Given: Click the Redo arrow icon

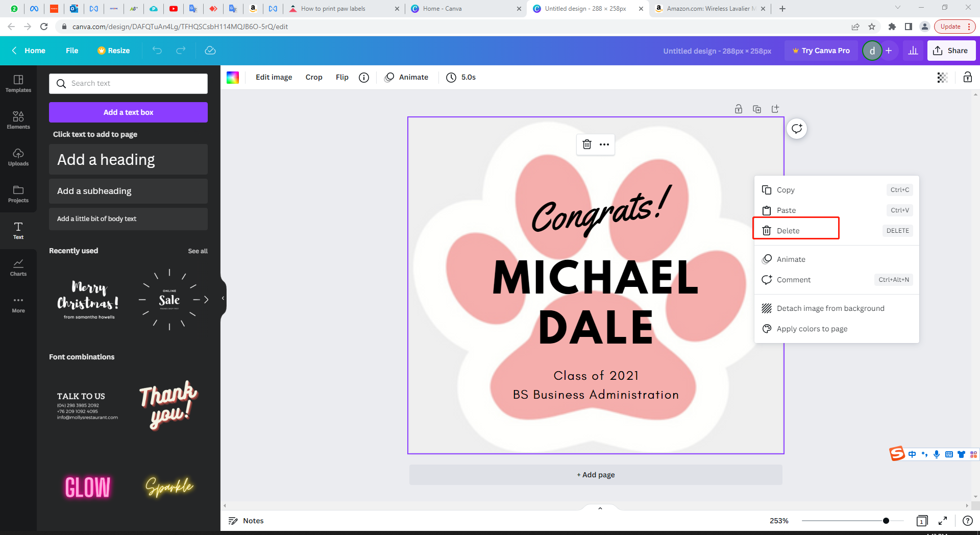Looking at the screenshot, I should click(x=181, y=51).
